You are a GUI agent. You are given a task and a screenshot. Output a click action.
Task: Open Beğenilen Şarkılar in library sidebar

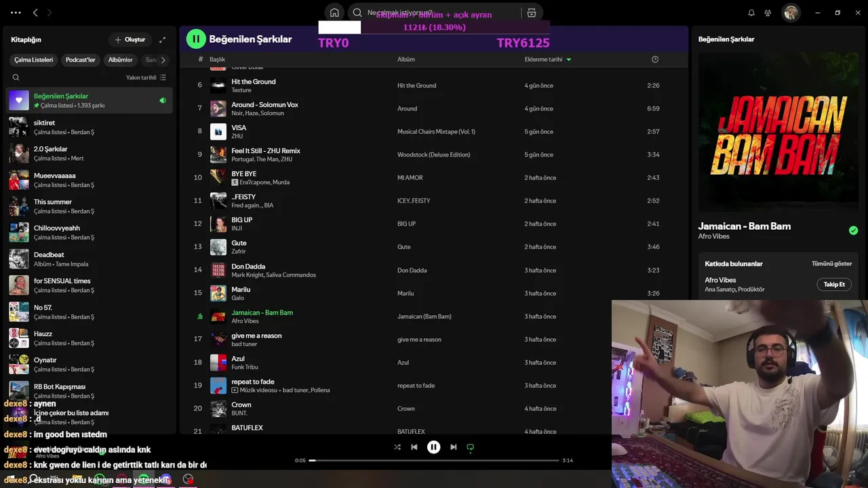[90, 100]
